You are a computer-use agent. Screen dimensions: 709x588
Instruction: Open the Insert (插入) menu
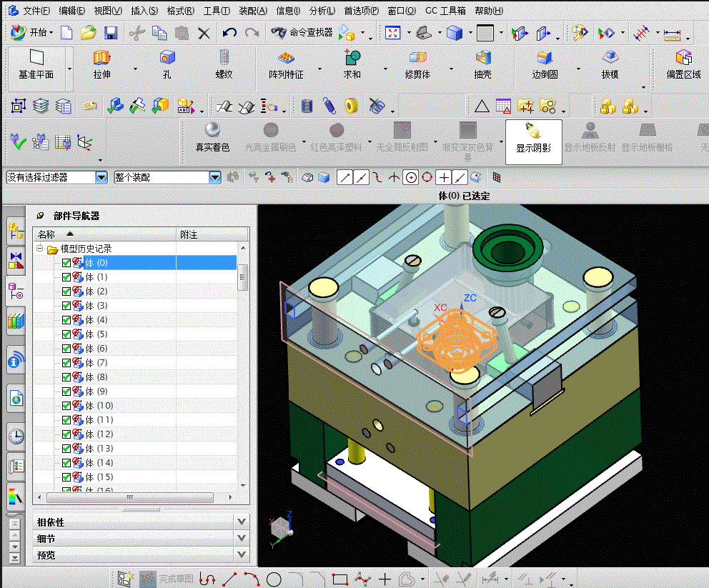[x=144, y=11]
